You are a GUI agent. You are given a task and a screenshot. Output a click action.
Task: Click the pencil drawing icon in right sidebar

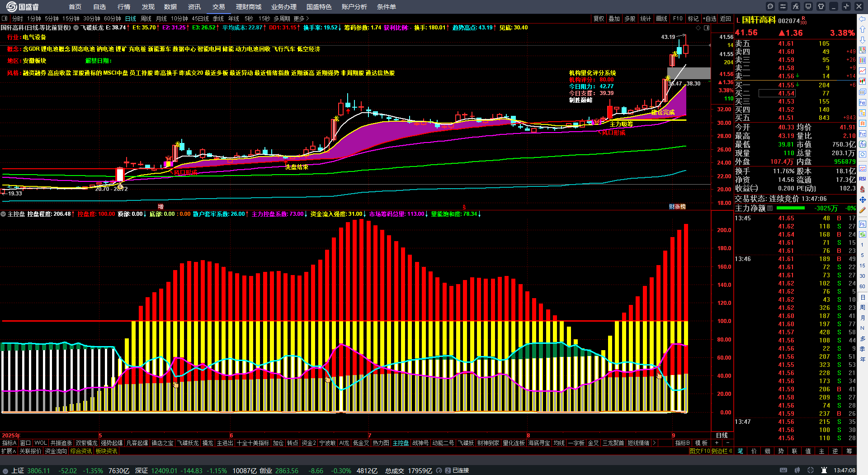(863, 210)
